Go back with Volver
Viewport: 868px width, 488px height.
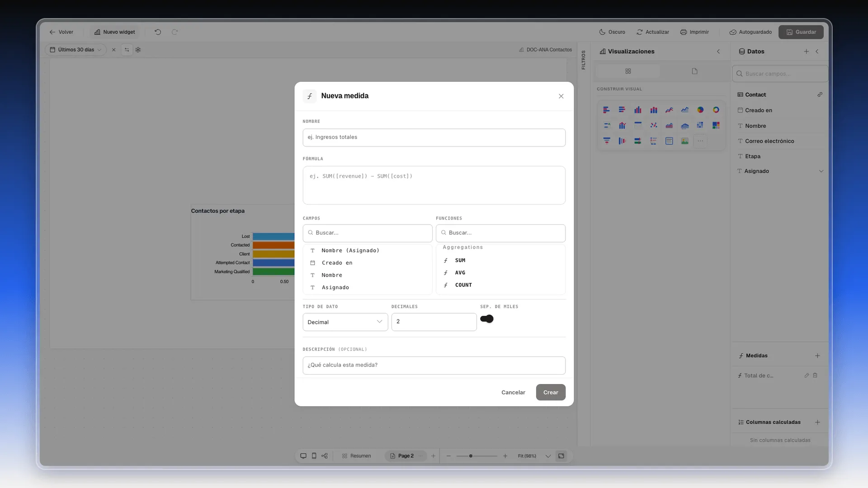click(61, 32)
